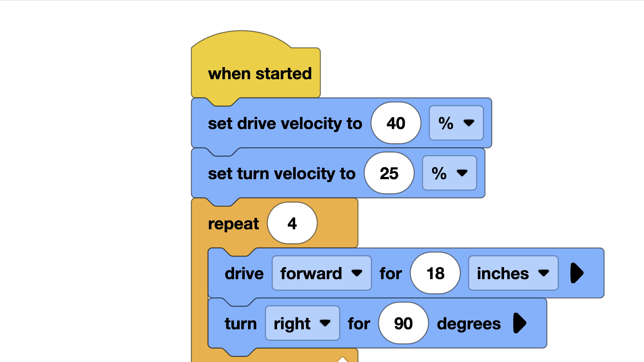Open the units dropdown on set turn velocity
Image resolution: width=644 pixels, height=362 pixels.
pyautogui.click(x=449, y=173)
